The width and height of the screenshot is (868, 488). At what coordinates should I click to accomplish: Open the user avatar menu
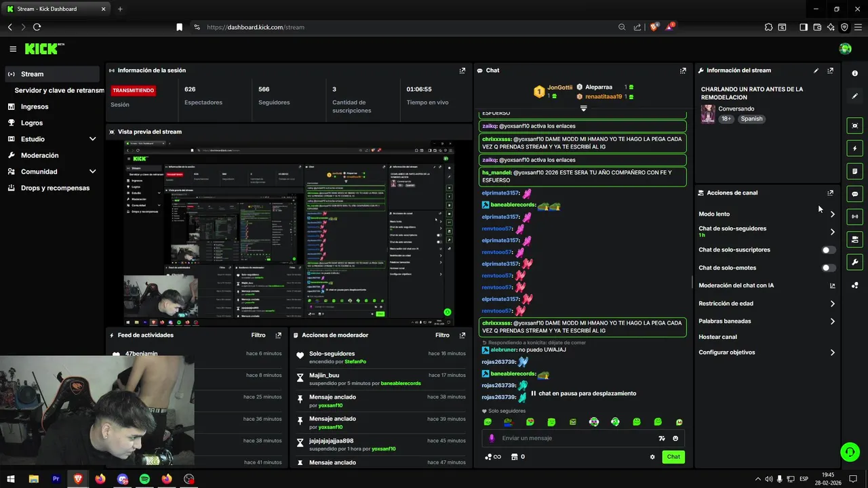[845, 49]
